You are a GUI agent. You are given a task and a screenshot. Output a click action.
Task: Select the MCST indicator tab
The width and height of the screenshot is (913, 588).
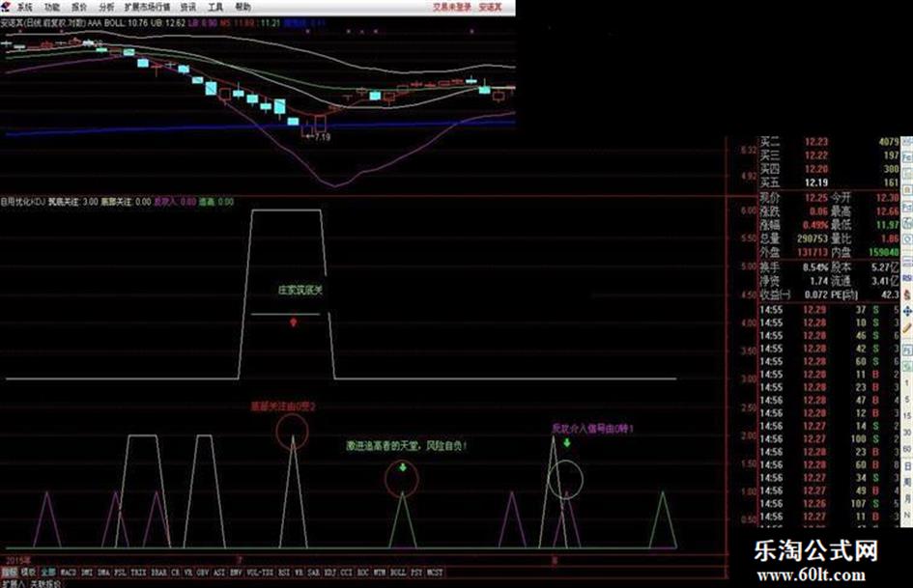pyautogui.click(x=435, y=573)
